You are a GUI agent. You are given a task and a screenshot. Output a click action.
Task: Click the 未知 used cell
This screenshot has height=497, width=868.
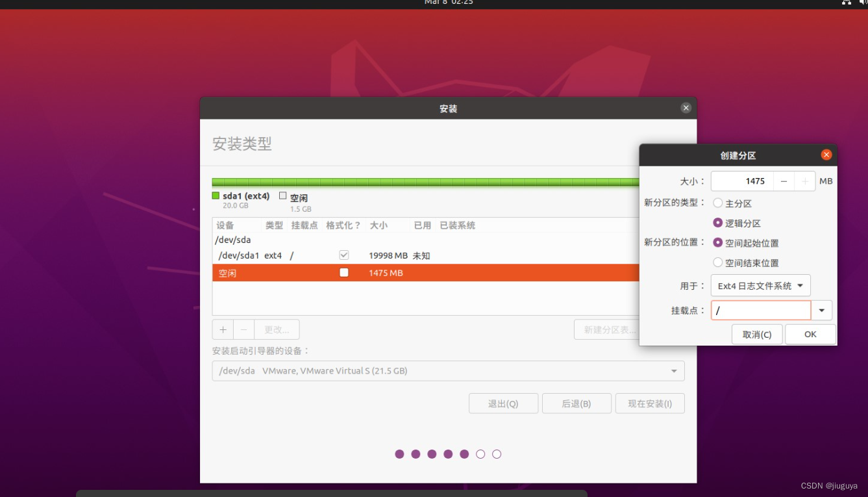point(421,255)
